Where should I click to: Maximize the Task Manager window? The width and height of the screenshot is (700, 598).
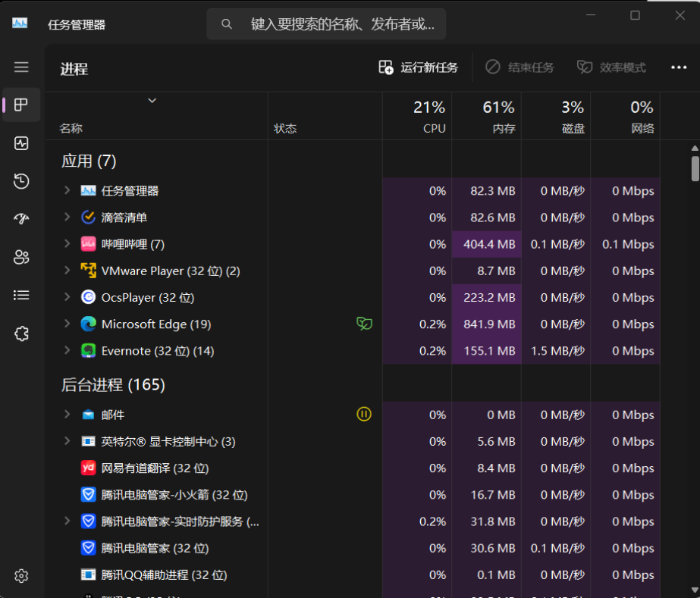click(x=635, y=15)
